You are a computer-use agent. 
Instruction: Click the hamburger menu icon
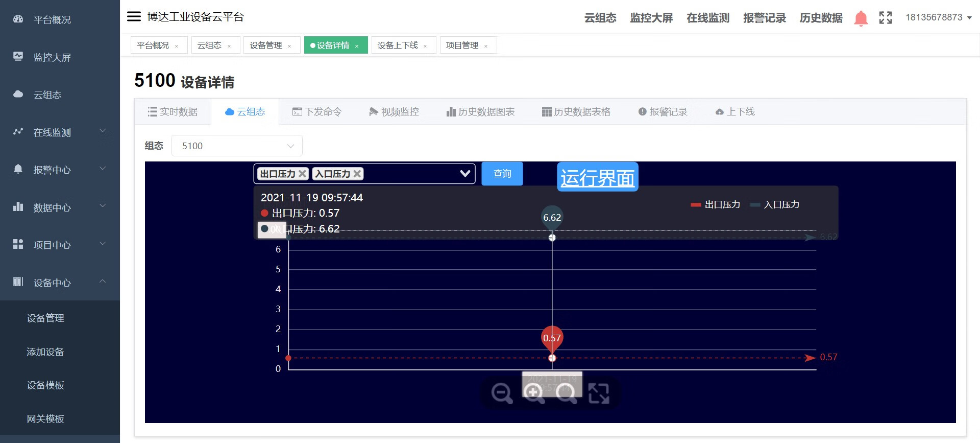click(x=134, y=17)
